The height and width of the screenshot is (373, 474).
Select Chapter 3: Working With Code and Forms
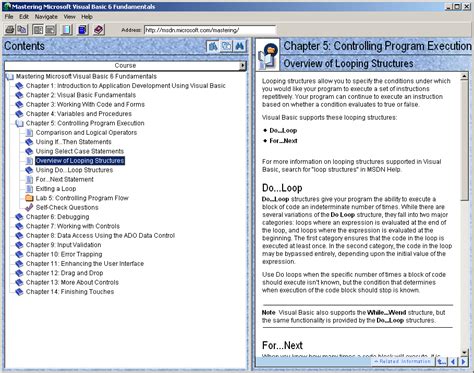click(x=85, y=104)
